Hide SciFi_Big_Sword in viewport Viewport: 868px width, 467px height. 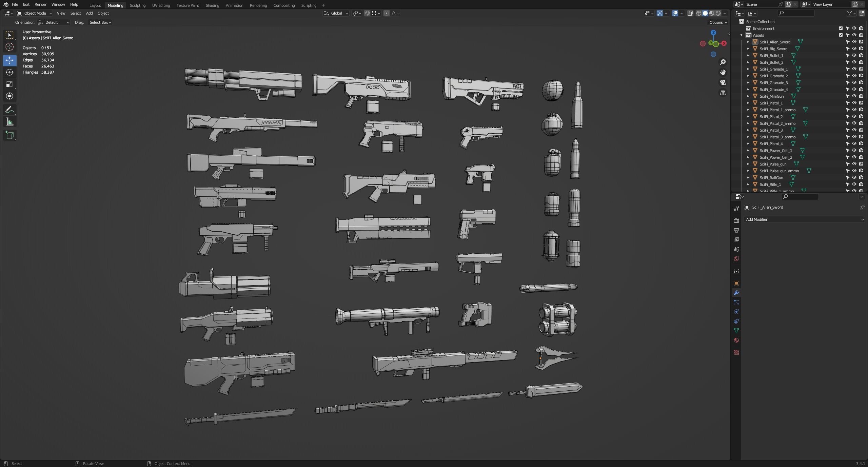point(854,49)
